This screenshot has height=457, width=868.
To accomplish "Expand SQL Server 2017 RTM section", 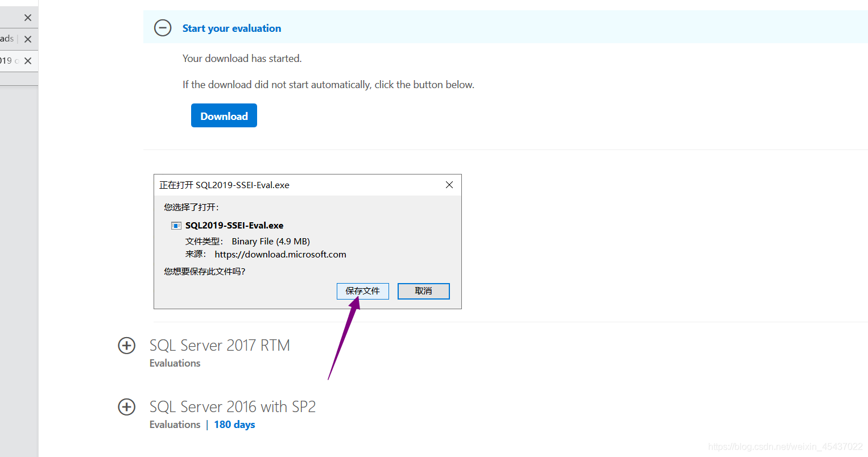I will (126, 346).
